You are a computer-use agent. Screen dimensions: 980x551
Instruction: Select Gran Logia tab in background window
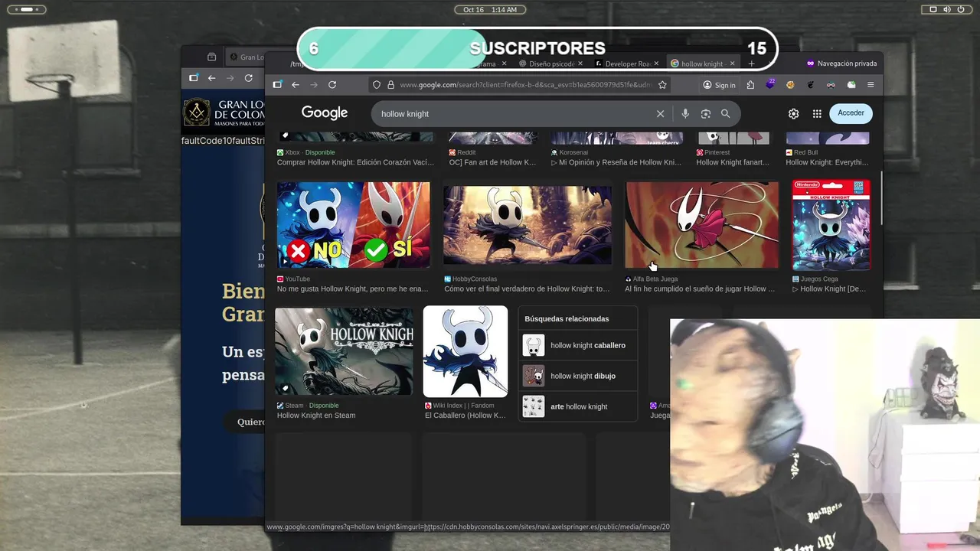pos(247,57)
